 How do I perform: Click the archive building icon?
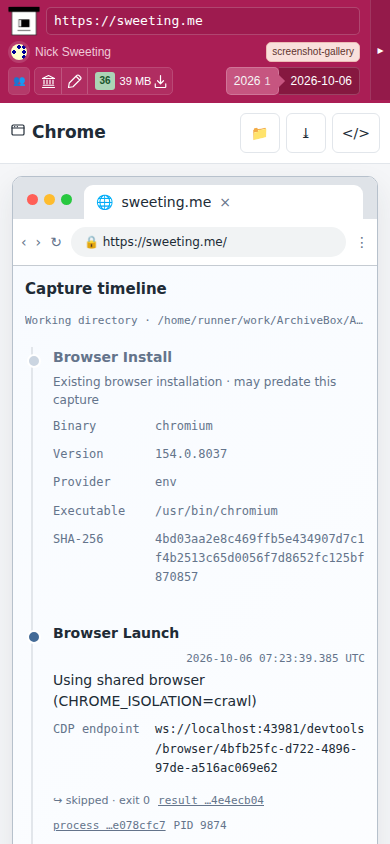click(48, 81)
